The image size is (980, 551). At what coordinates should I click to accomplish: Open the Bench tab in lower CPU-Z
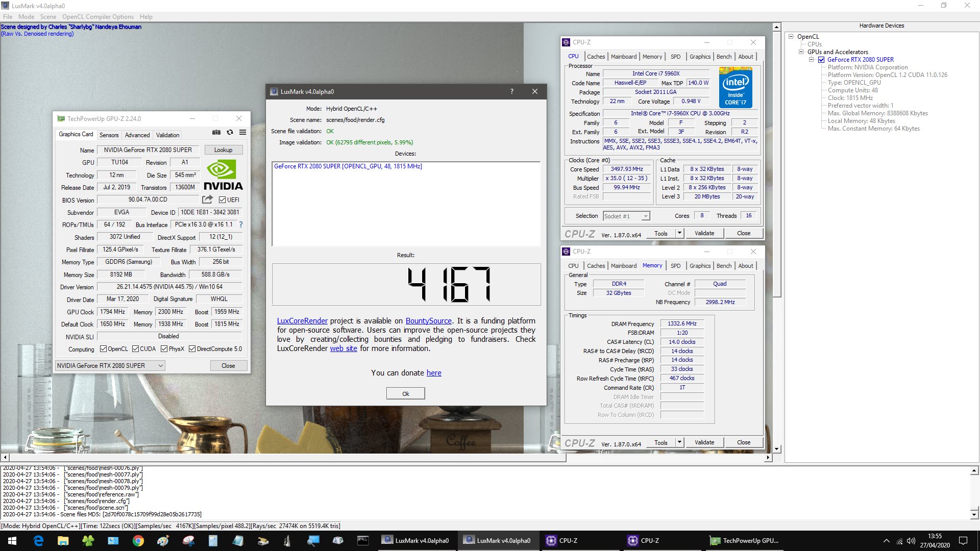tap(724, 266)
